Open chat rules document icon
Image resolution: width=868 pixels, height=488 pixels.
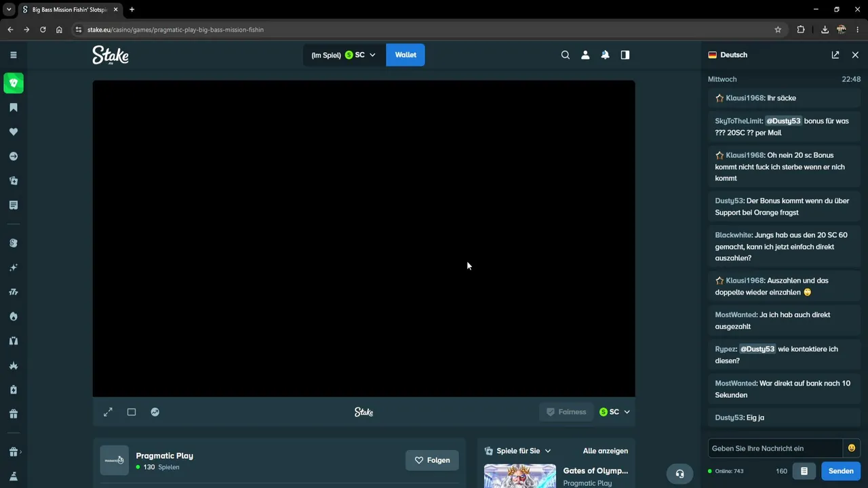tap(804, 471)
